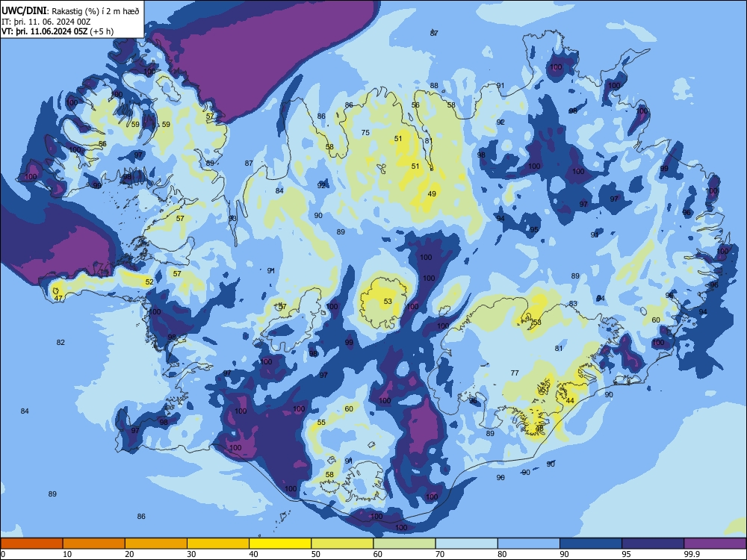Image resolution: width=747 pixels, height=560 pixels.
Task: Click the legend tick label 99.9
Action: 691,554
